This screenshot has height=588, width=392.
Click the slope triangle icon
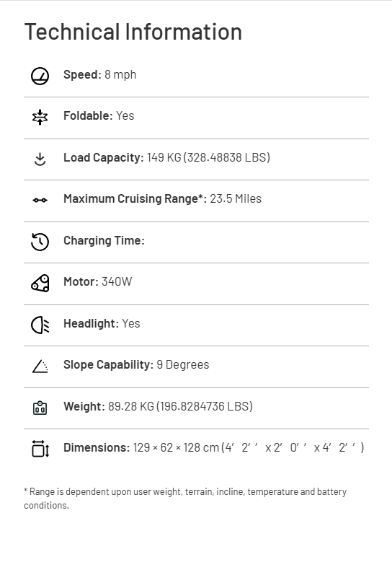click(x=40, y=367)
